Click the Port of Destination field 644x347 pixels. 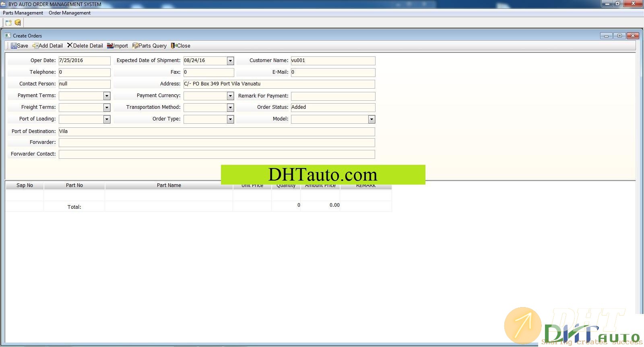coord(217,132)
